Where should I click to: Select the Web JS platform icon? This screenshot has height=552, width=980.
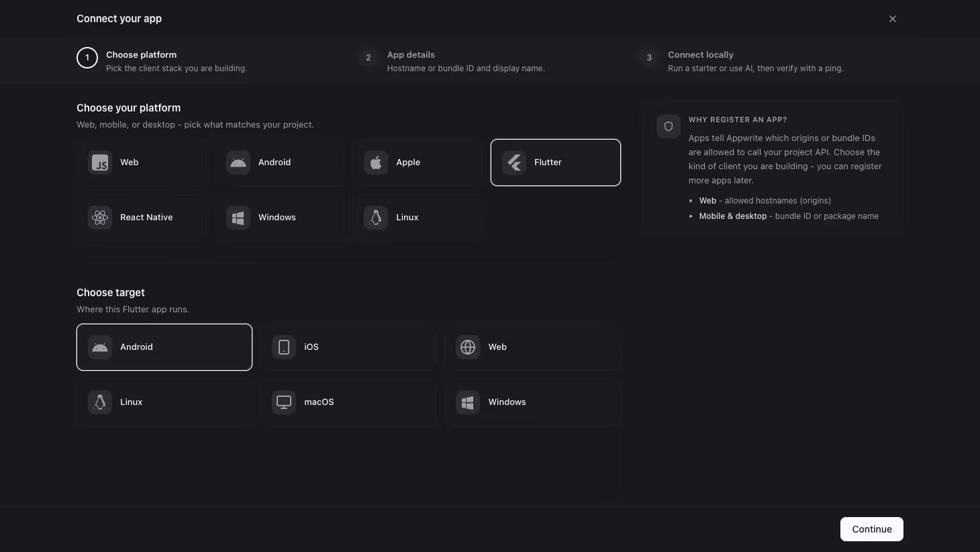pos(100,163)
